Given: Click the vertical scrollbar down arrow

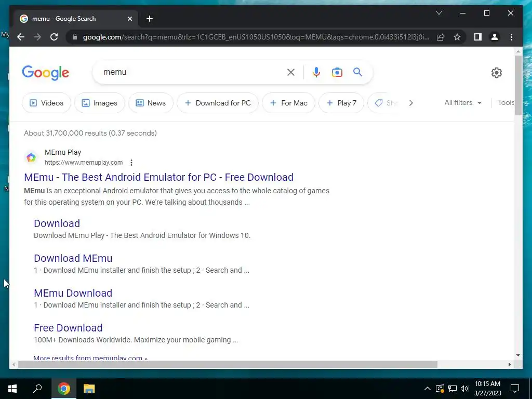Looking at the screenshot, I should (518, 355).
